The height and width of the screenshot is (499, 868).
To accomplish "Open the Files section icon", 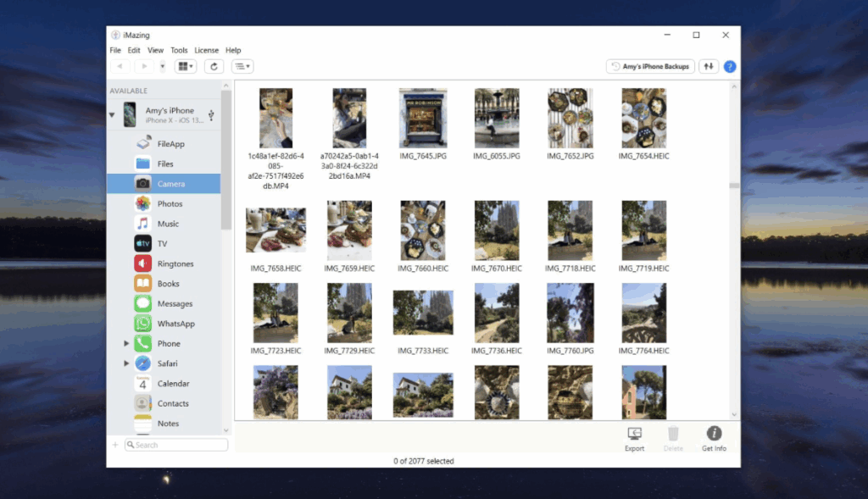I will pos(142,164).
